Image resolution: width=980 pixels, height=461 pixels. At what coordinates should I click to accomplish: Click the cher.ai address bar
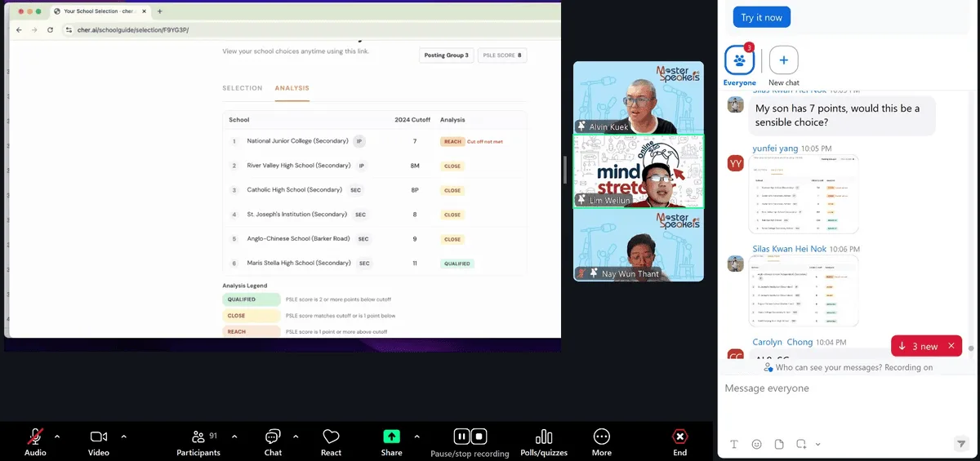point(310,29)
